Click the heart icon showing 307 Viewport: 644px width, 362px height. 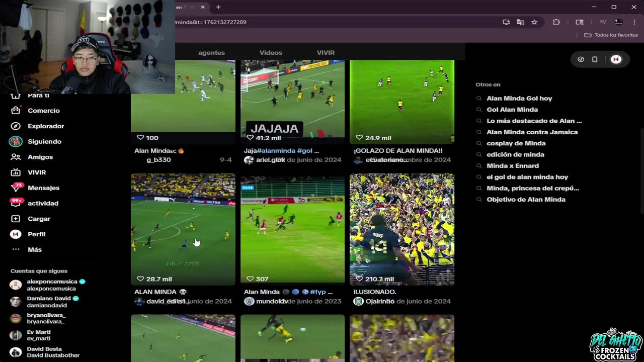(250, 279)
